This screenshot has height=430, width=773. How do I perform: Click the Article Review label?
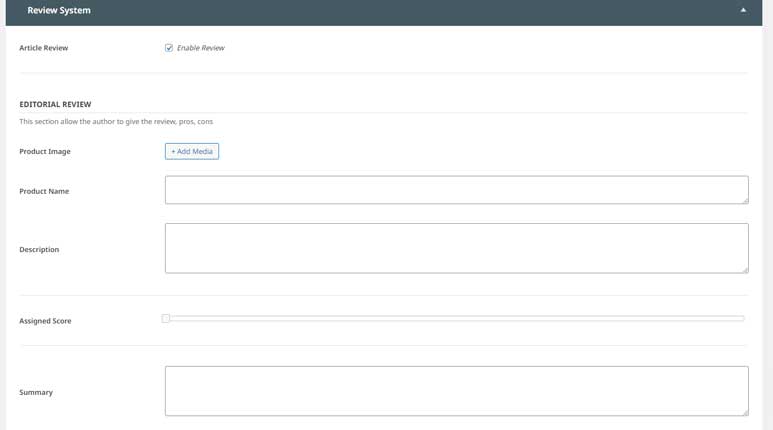44,48
